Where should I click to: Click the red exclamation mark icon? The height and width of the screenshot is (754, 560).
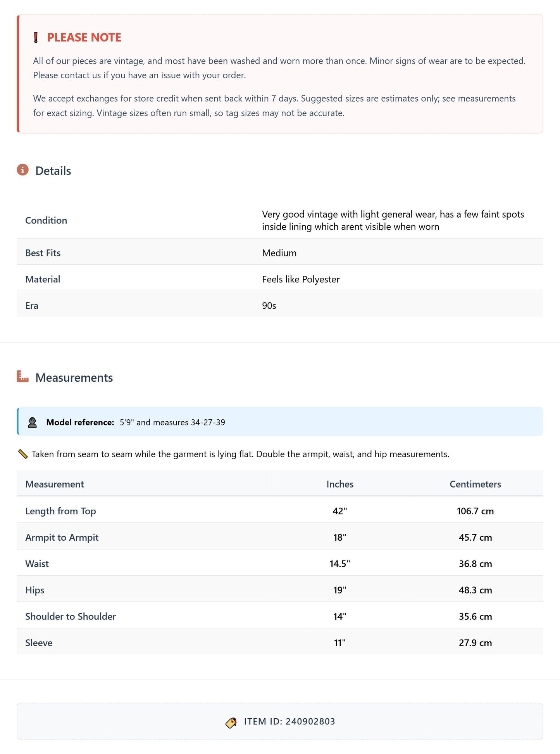(x=36, y=38)
